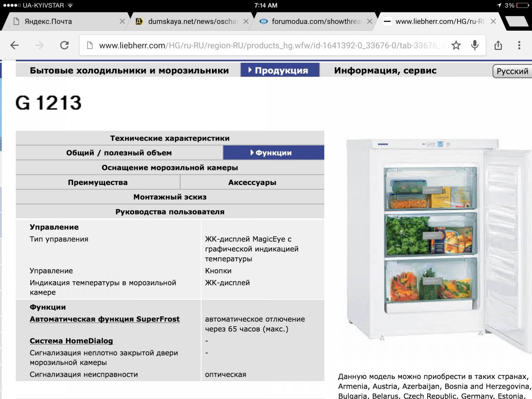Image resolution: width=532 pixels, height=399 pixels.
Task: Tap the address bar URL field
Action: point(266,45)
